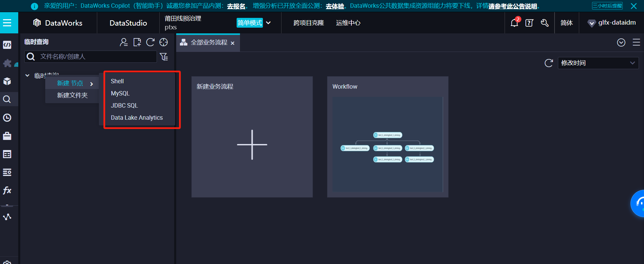Collapse the 临时查询 tree node

[27, 76]
